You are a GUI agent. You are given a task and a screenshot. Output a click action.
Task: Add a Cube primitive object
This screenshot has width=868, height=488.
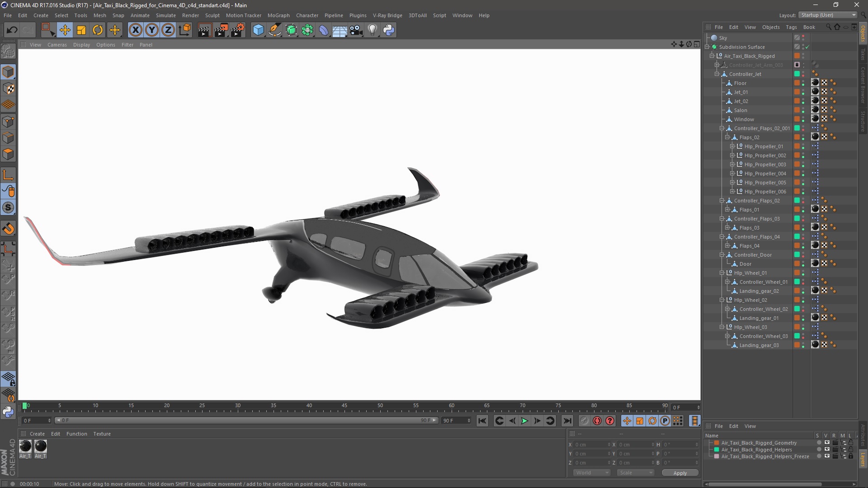pos(258,30)
